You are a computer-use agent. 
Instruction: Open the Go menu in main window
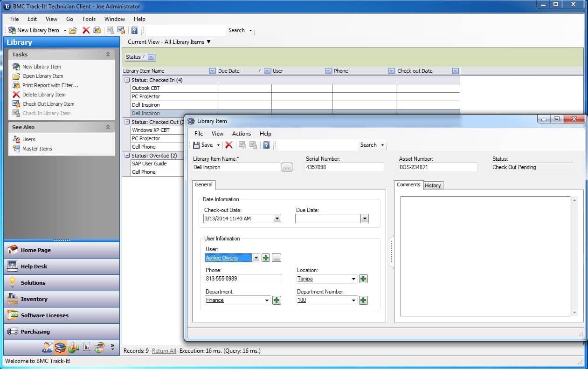coord(70,19)
